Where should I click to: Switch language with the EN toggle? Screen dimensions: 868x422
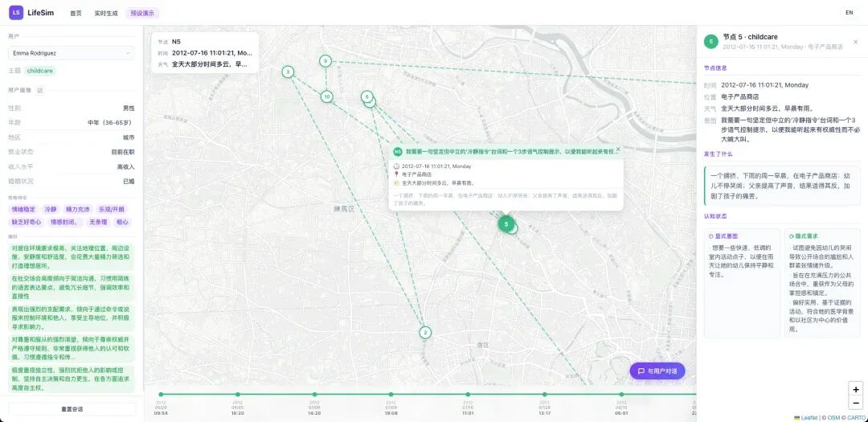point(849,12)
